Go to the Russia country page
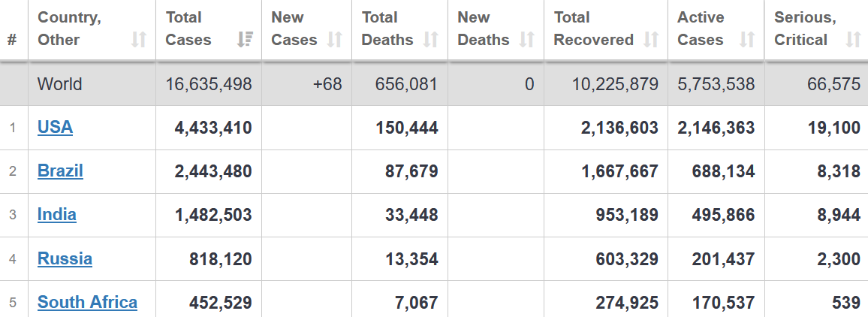 click(x=65, y=258)
